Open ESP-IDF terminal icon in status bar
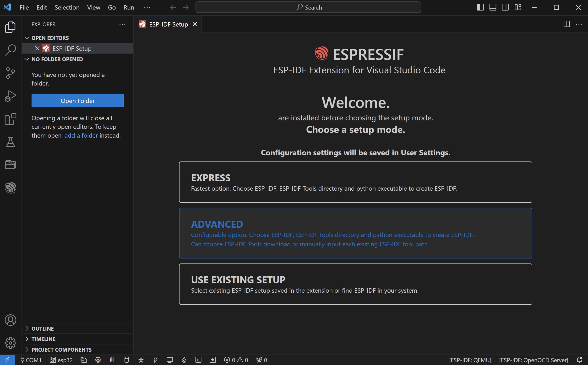588x365 pixels. point(198,360)
